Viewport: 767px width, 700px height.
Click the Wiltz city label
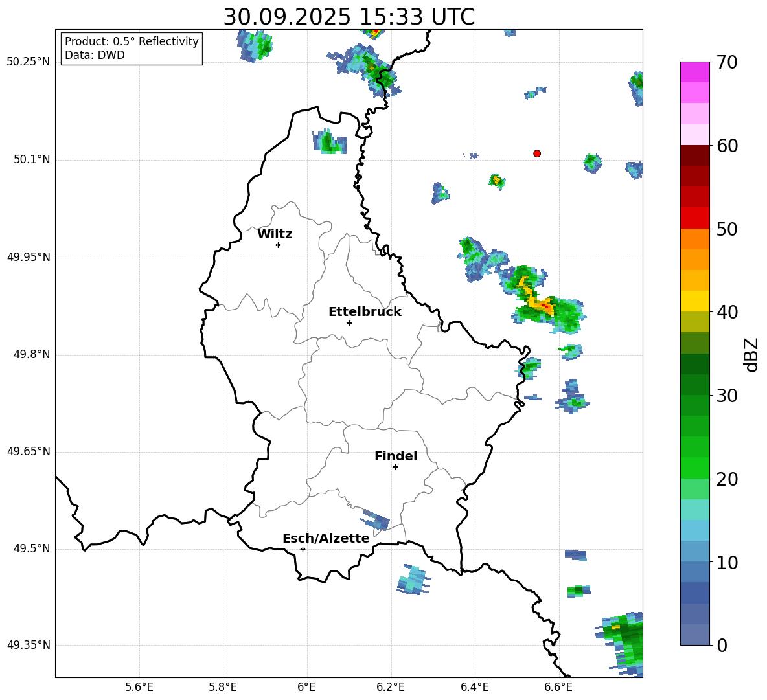(x=275, y=234)
